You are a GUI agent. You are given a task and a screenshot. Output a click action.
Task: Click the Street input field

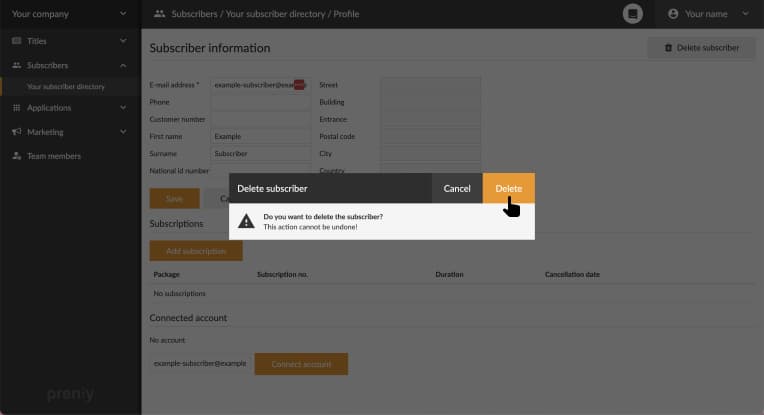431,85
